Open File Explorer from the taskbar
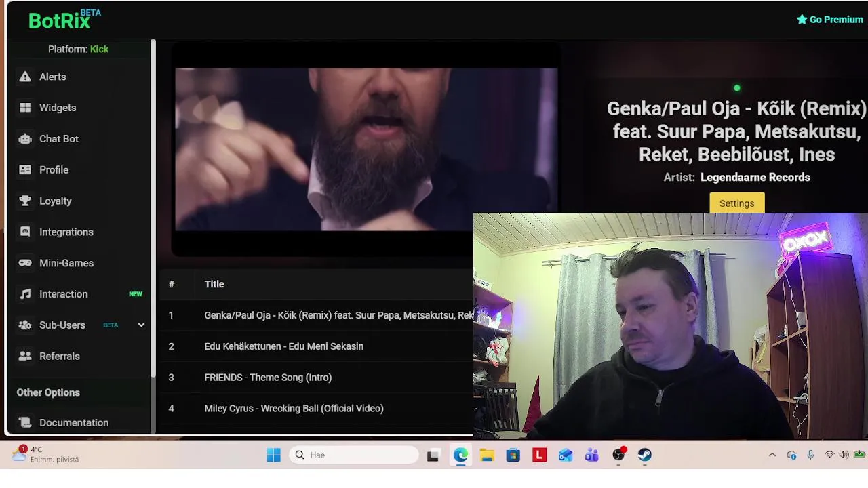Image resolution: width=868 pixels, height=488 pixels. tap(487, 455)
